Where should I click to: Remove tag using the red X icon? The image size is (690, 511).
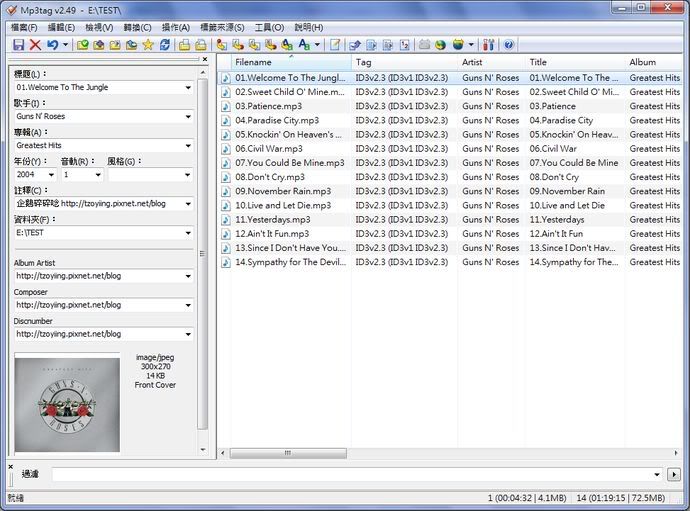click(x=35, y=44)
